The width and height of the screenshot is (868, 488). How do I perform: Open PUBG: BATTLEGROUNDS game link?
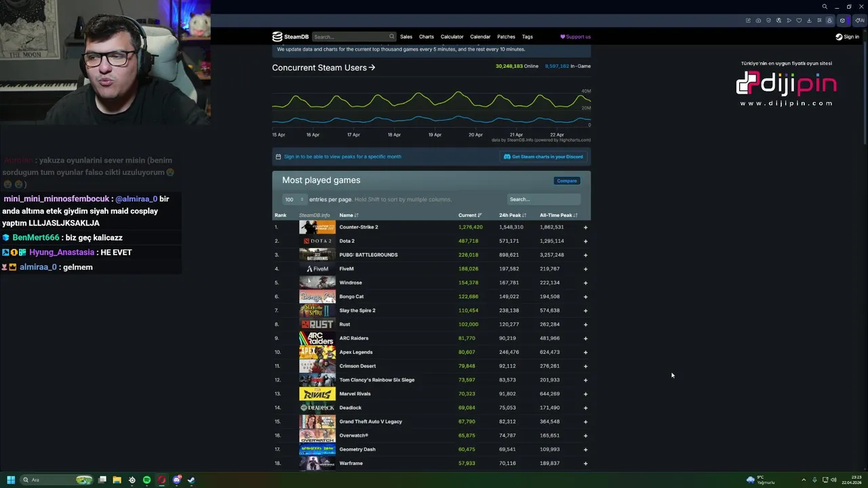(368, 255)
